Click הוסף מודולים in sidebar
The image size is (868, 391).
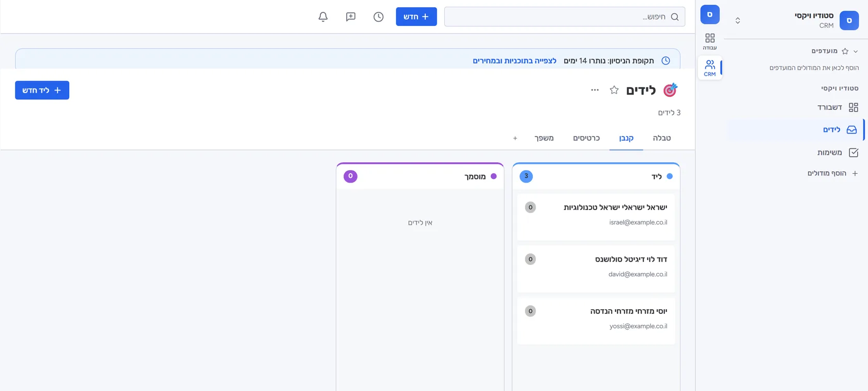tap(827, 173)
